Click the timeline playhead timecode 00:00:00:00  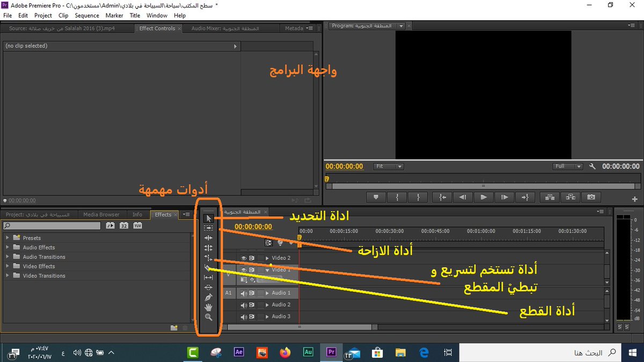(253, 227)
